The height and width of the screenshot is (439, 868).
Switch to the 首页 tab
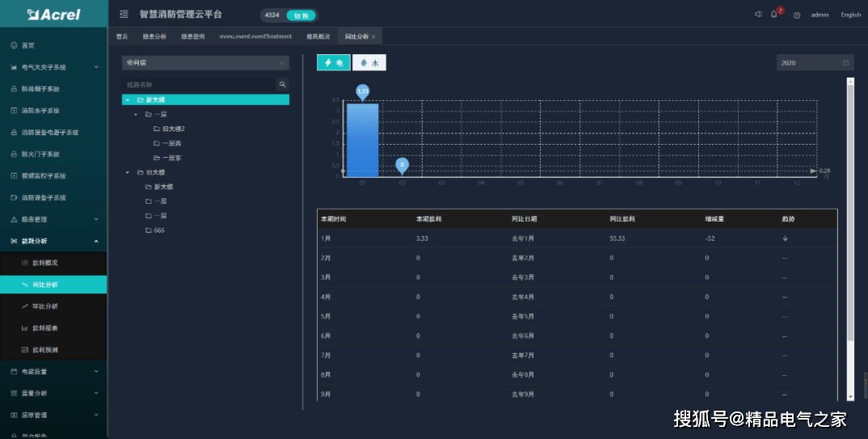pos(122,36)
